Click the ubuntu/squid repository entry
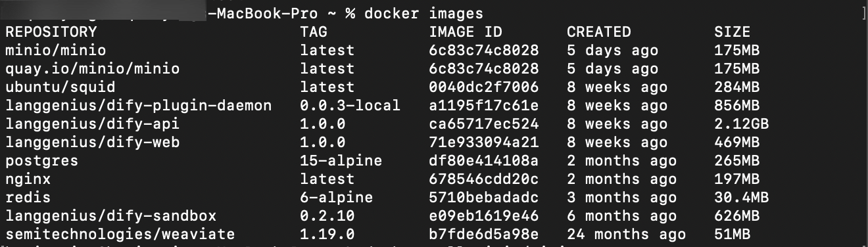Image resolution: width=868 pixels, height=247 pixels. [x=60, y=87]
